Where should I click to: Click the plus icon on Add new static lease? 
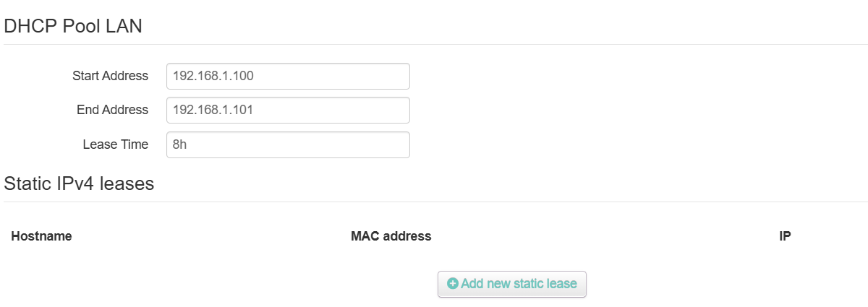tap(453, 284)
